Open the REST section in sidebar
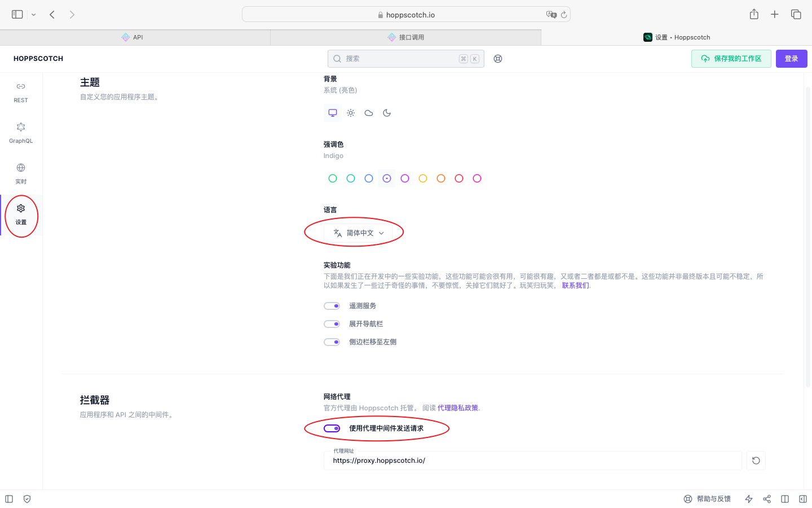This screenshot has height=508, width=812. click(x=21, y=91)
